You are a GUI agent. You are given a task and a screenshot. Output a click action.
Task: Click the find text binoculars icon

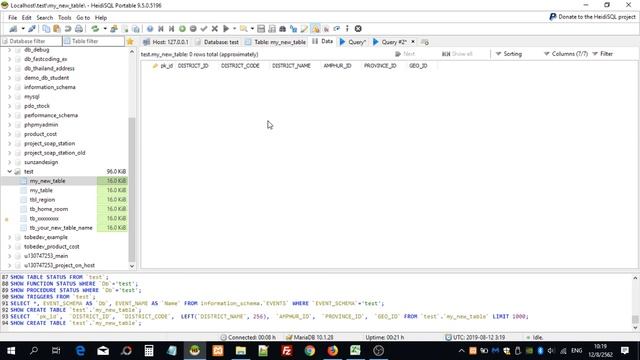coord(282,29)
